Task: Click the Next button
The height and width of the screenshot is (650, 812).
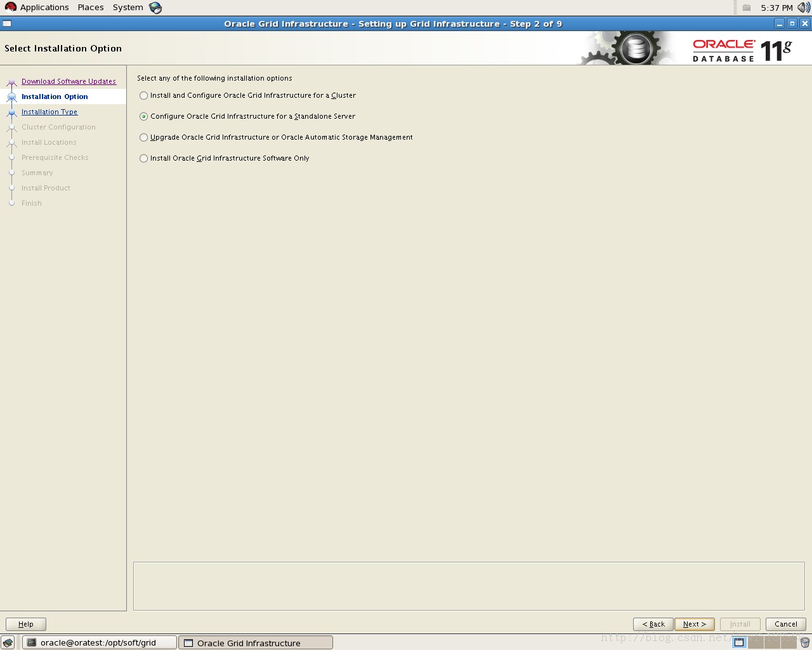Action: [x=695, y=624]
